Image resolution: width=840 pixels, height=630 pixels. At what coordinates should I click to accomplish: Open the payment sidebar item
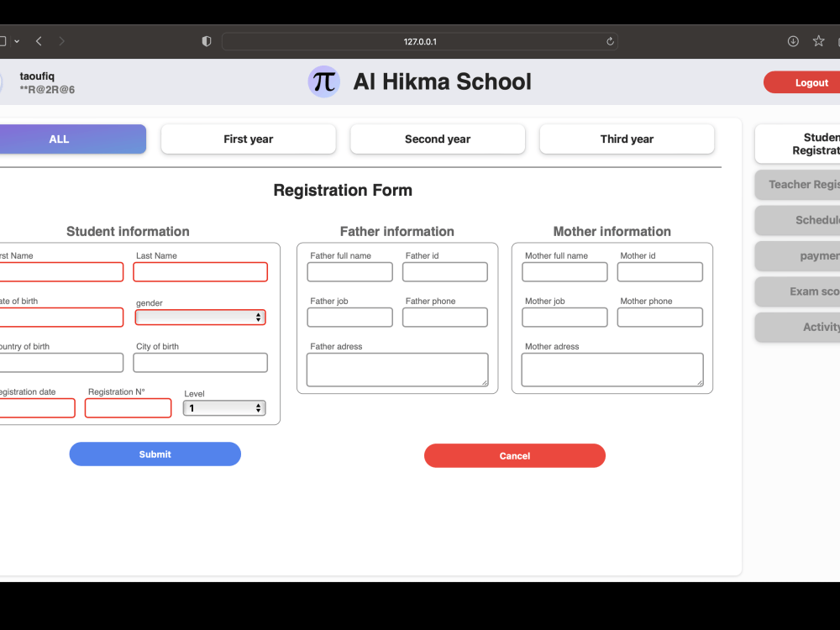coord(798,256)
